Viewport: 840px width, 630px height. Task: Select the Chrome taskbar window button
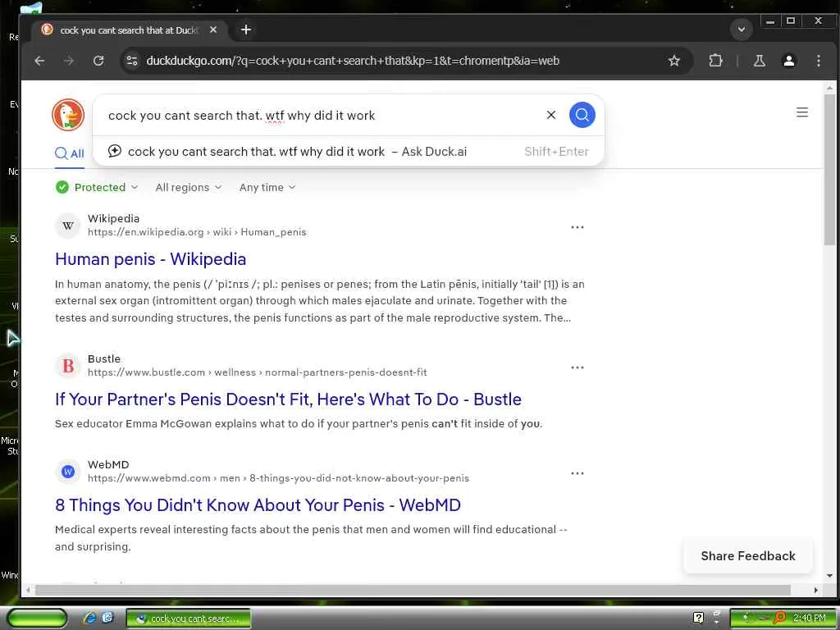click(189, 619)
